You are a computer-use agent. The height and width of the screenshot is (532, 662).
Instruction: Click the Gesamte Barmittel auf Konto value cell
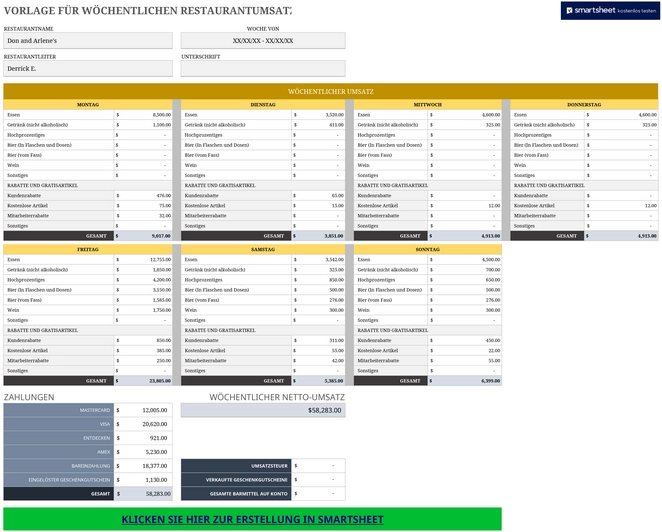[318, 494]
